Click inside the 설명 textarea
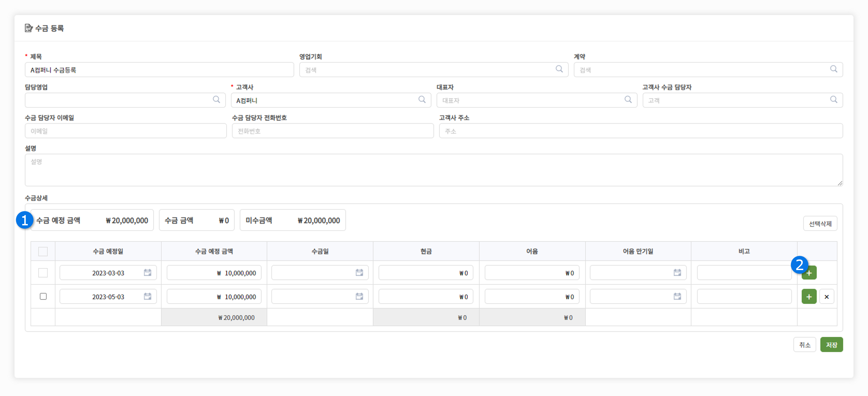This screenshot has height=396, width=868. 434,170
